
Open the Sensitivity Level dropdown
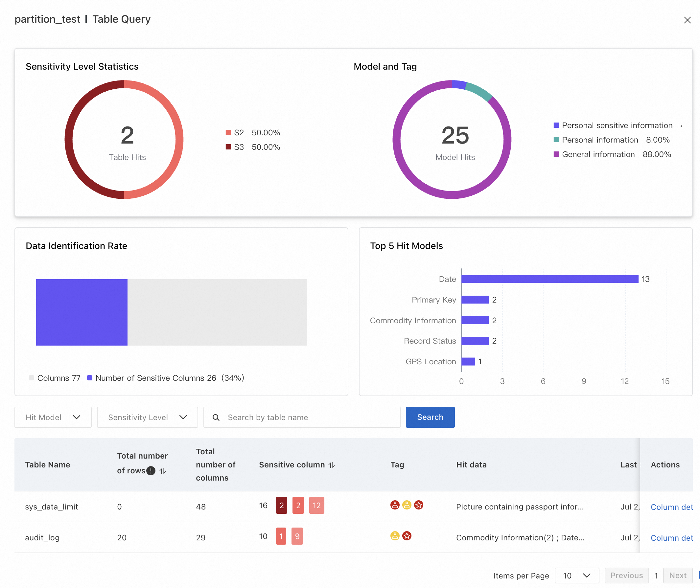coord(147,417)
